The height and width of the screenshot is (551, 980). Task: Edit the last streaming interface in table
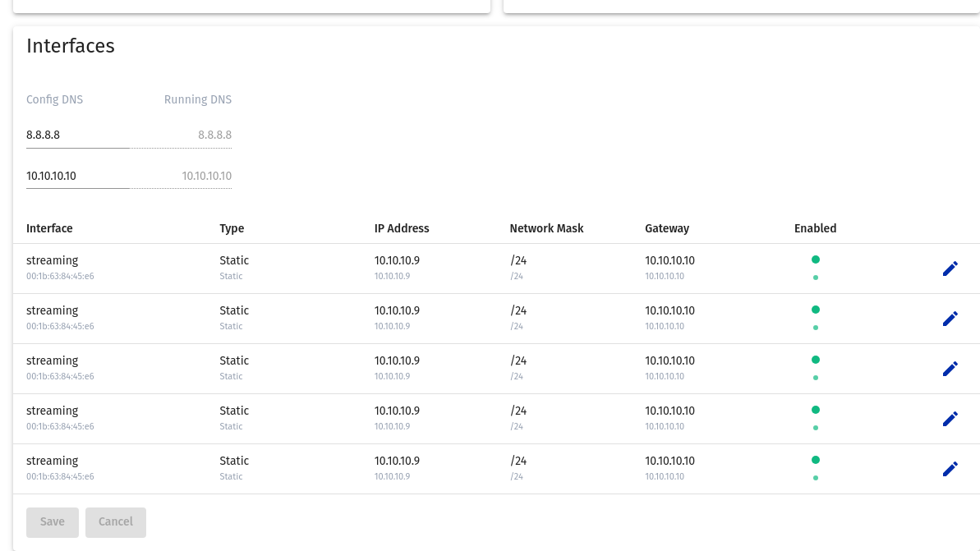coord(950,468)
